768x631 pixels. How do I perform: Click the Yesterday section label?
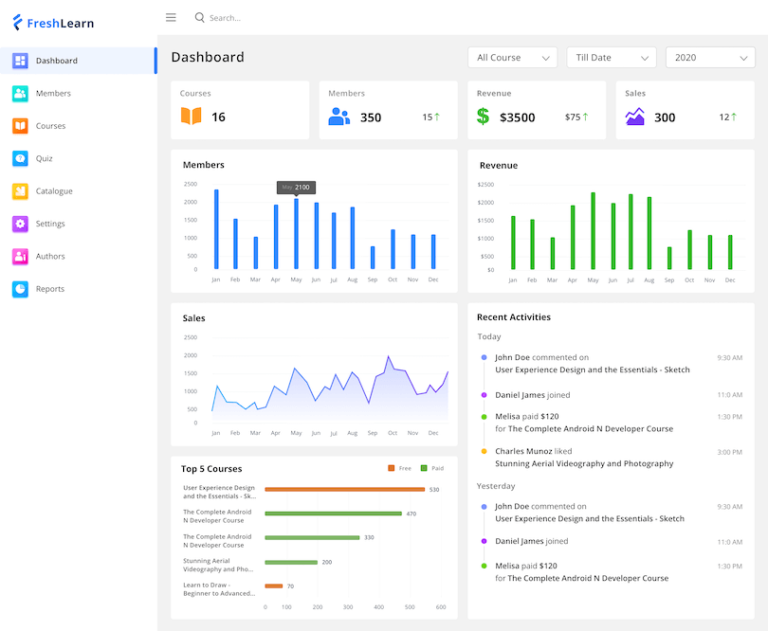(496, 486)
